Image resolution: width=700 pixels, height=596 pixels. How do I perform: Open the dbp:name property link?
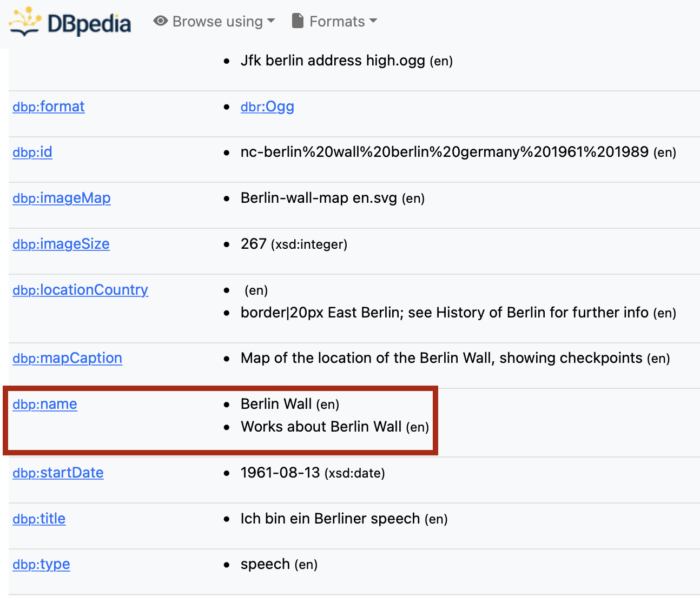click(45, 404)
